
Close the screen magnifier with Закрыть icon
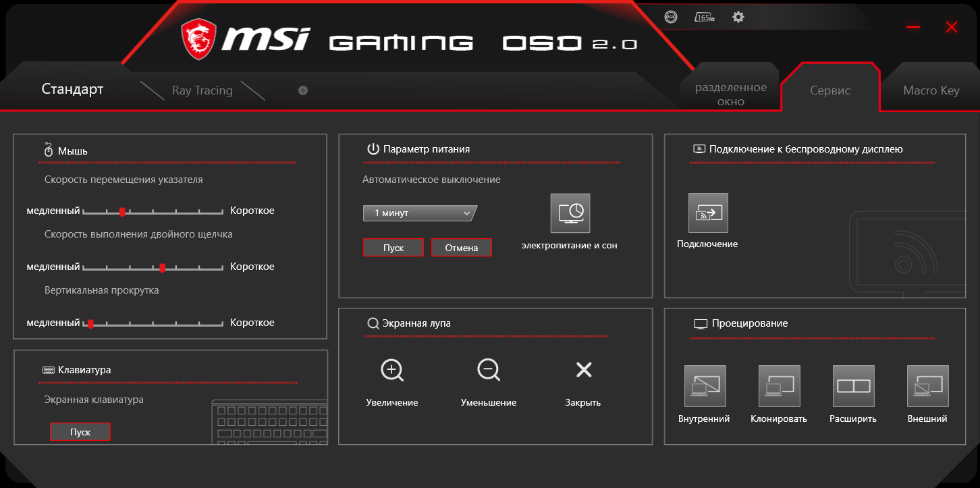[x=583, y=370]
